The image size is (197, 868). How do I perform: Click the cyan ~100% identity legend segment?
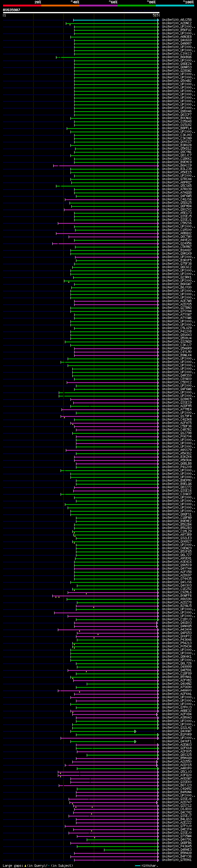pos(175,6)
